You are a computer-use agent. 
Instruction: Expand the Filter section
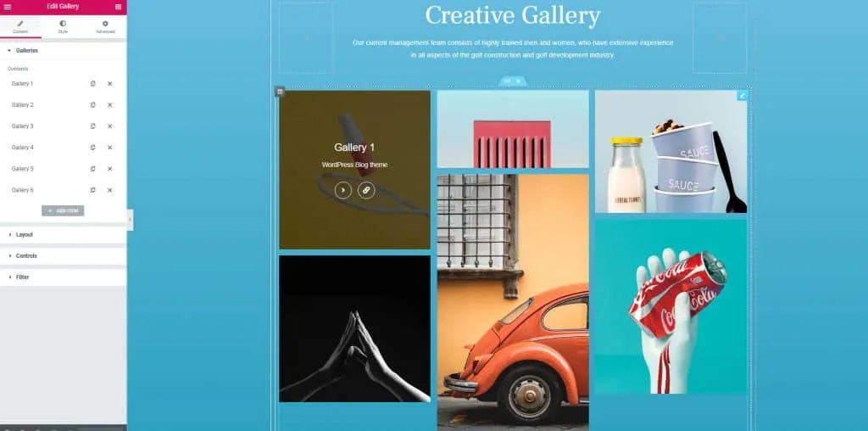[63, 277]
